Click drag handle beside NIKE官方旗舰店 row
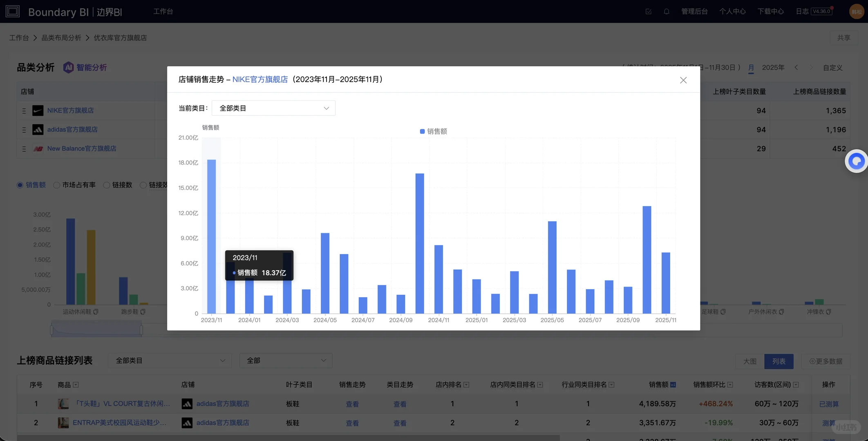 [24, 111]
